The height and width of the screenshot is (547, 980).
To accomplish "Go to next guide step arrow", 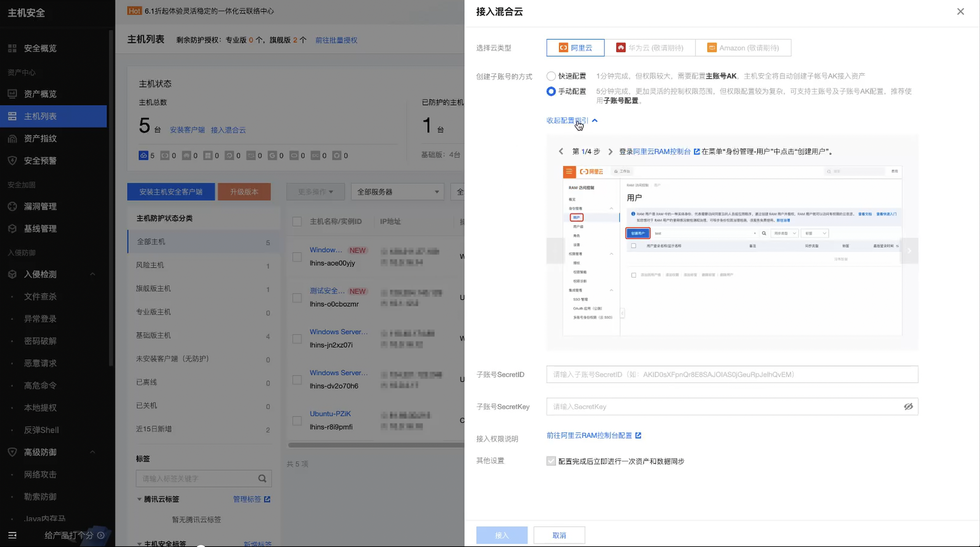I will point(610,152).
